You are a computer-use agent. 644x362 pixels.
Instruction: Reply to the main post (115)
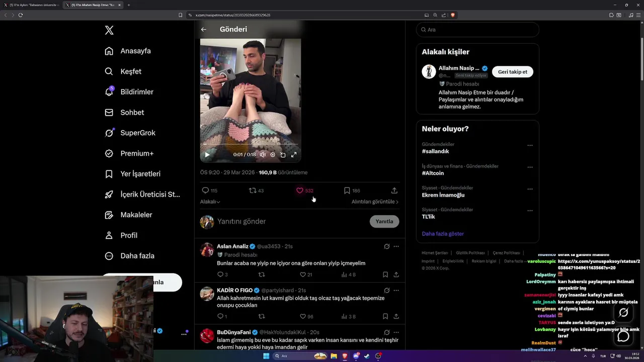209,191
